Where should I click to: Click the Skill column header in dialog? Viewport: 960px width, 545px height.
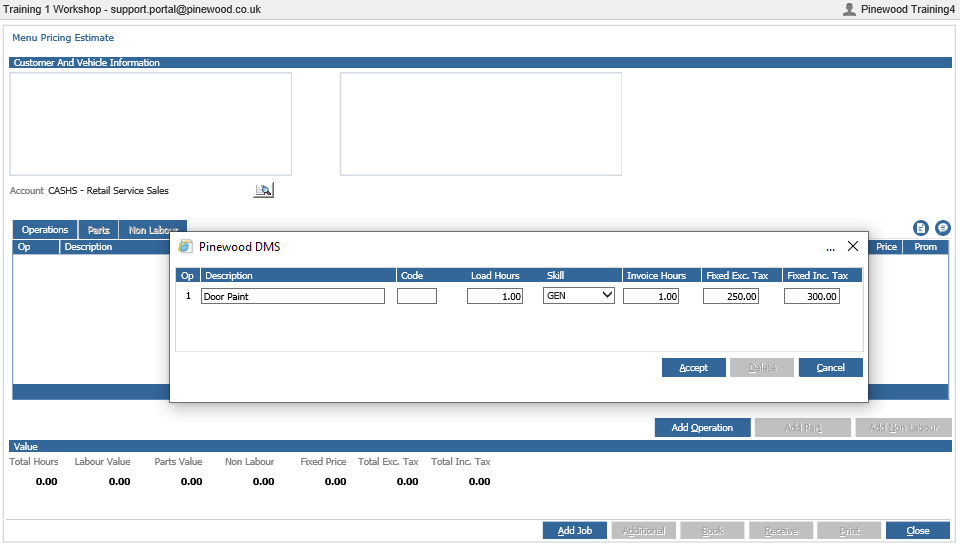tap(555, 276)
